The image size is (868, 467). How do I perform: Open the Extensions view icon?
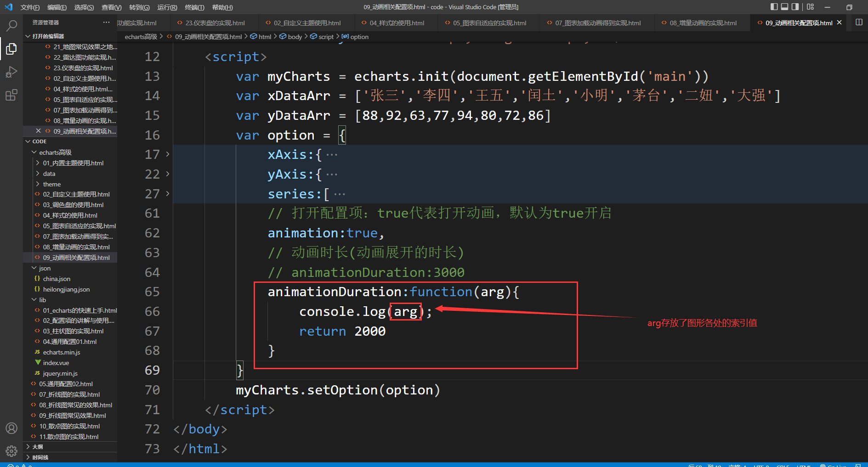[11, 95]
